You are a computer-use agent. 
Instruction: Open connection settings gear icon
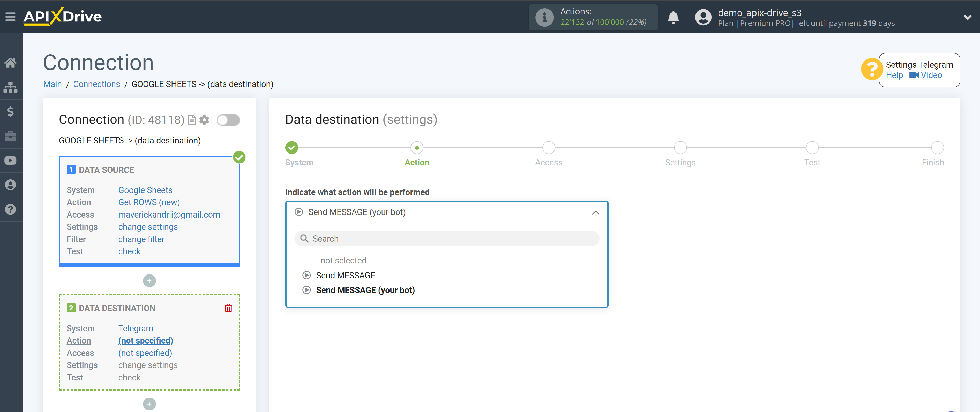[x=204, y=120]
